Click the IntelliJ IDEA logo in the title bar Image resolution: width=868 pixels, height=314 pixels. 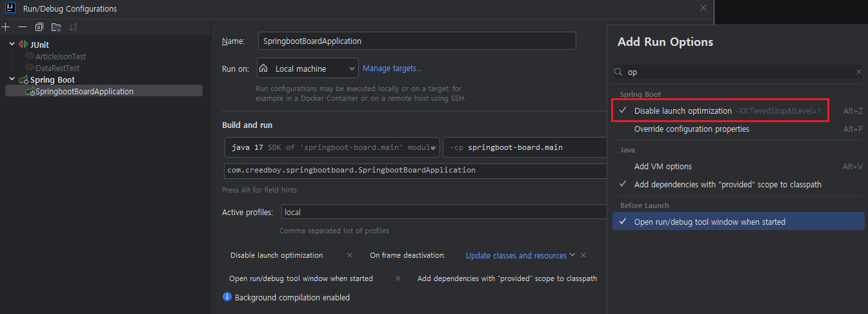(x=10, y=9)
